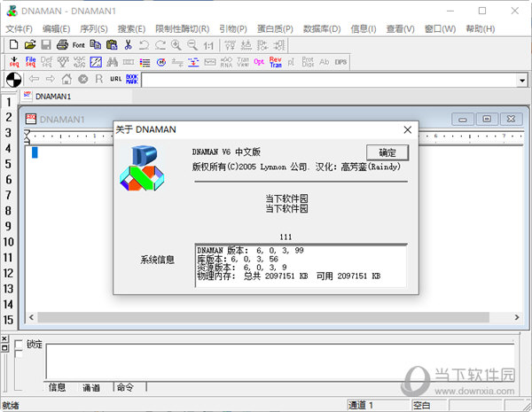532x412 pixels.
Task: Open the 文件(F) menu
Action: [x=19, y=29]
